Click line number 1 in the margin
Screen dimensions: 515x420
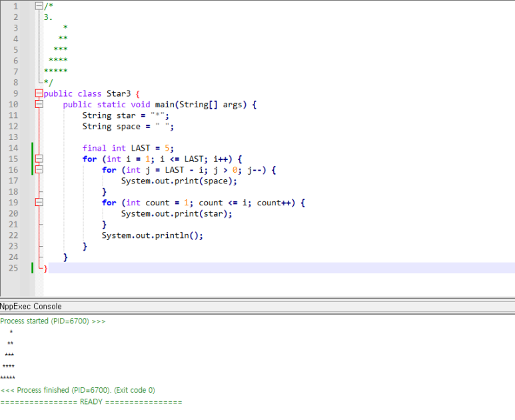[x=15, y=6]
